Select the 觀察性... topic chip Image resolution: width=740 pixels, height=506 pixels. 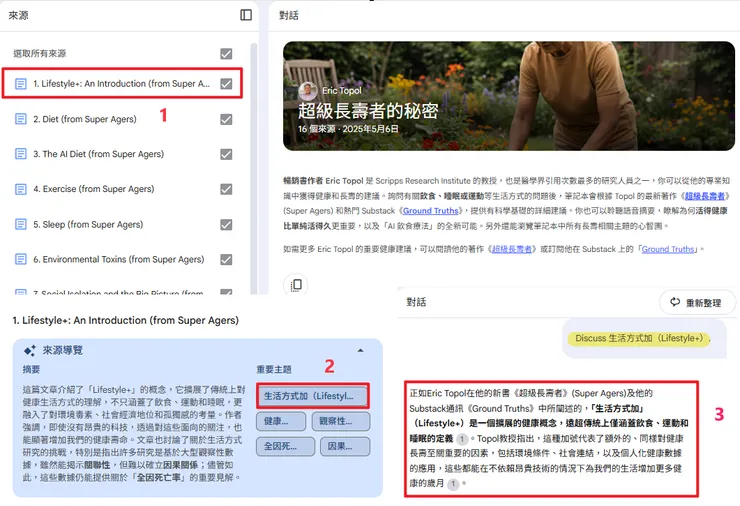(x=341, y=421)
